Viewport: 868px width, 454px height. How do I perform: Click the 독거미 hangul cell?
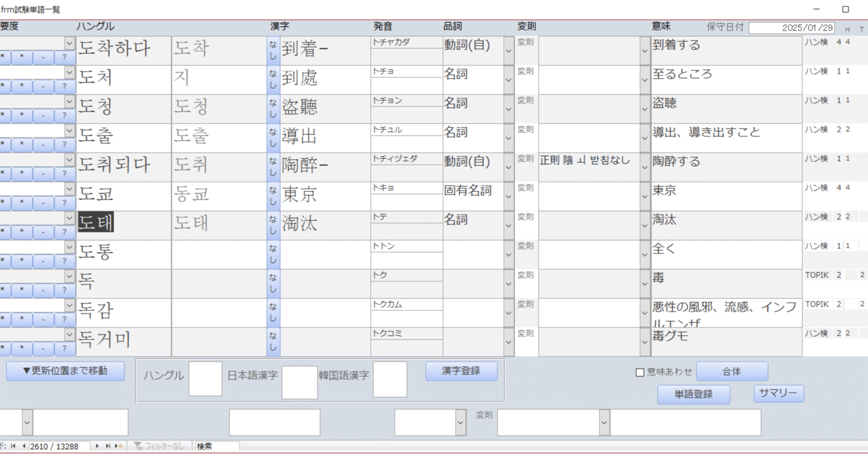click(124, 342)
